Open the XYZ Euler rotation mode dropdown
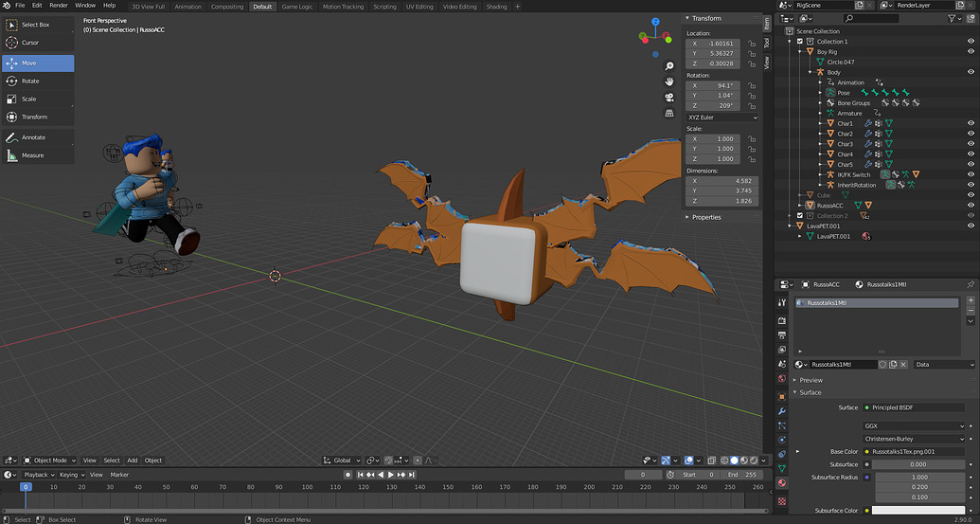 (722, 117)
